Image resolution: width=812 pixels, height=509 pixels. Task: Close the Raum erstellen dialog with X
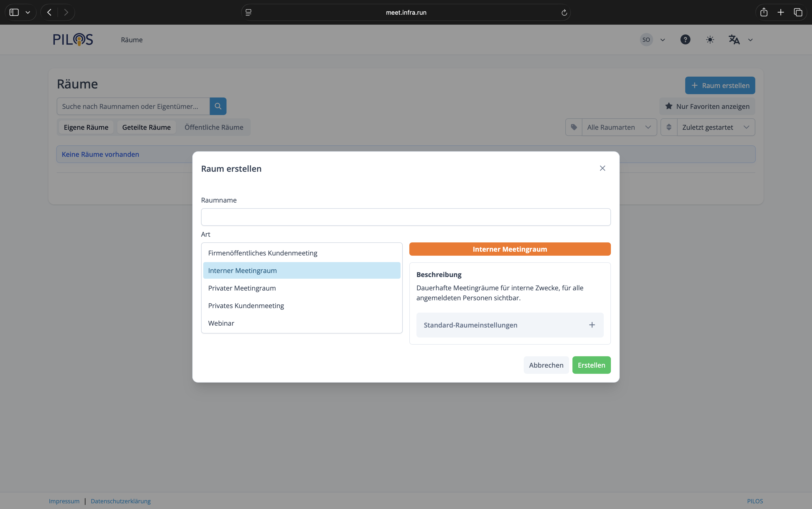[602, 168]
